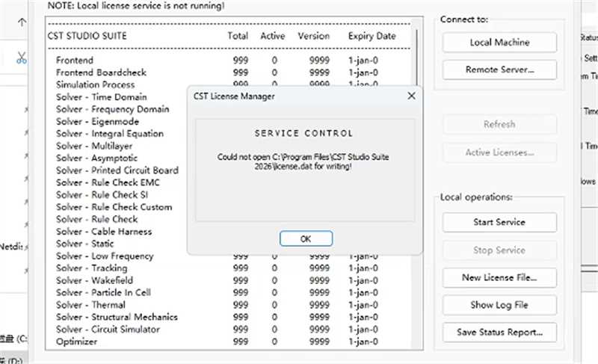The width and height of the screenshot is (598, 364).
Task: Click the up arrow navigation icon
Action: point(22,23)
